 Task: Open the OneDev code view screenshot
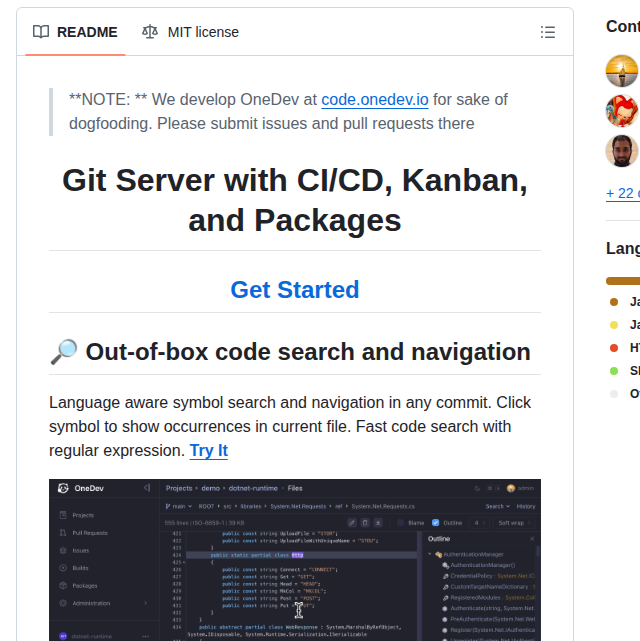pos(294,559)
